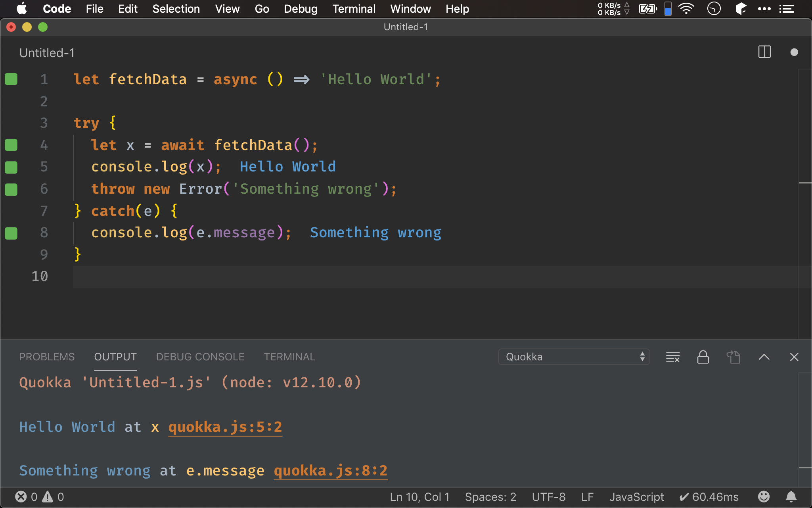Open the Code menu in menu bar
The height and width of the screenshot is (508, 812).
point(56,9)
